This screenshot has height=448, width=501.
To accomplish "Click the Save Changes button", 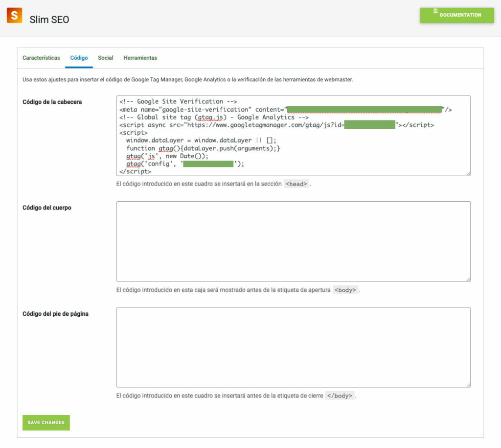I will coord(46,423).
